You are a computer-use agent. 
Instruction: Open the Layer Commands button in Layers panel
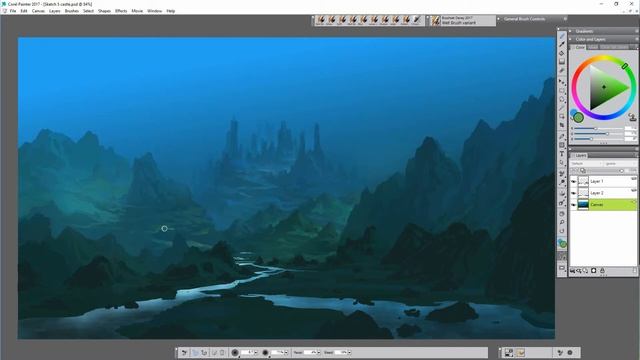point(573,271)
